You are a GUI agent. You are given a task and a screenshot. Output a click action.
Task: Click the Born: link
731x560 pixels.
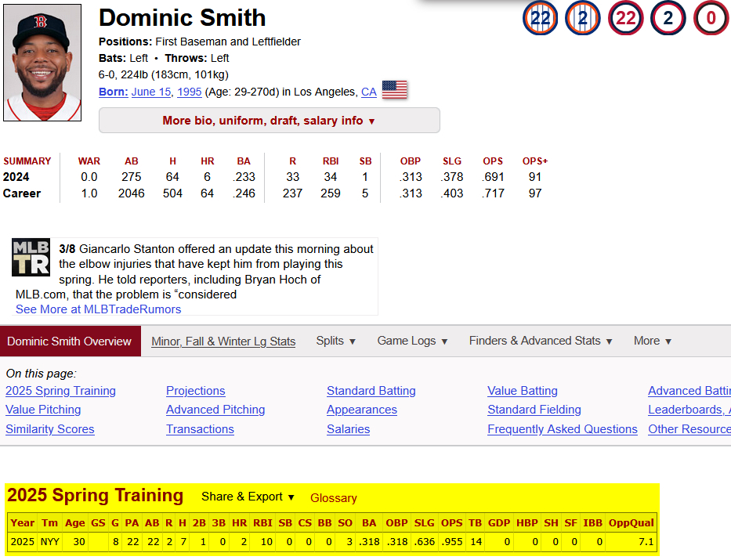click(x=114, y=92)
